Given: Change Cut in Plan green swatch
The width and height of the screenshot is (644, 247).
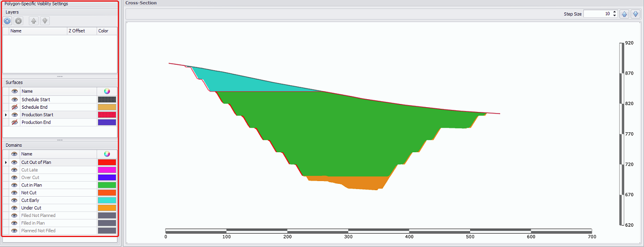Looking at the screenshot, I should (107, 185).
